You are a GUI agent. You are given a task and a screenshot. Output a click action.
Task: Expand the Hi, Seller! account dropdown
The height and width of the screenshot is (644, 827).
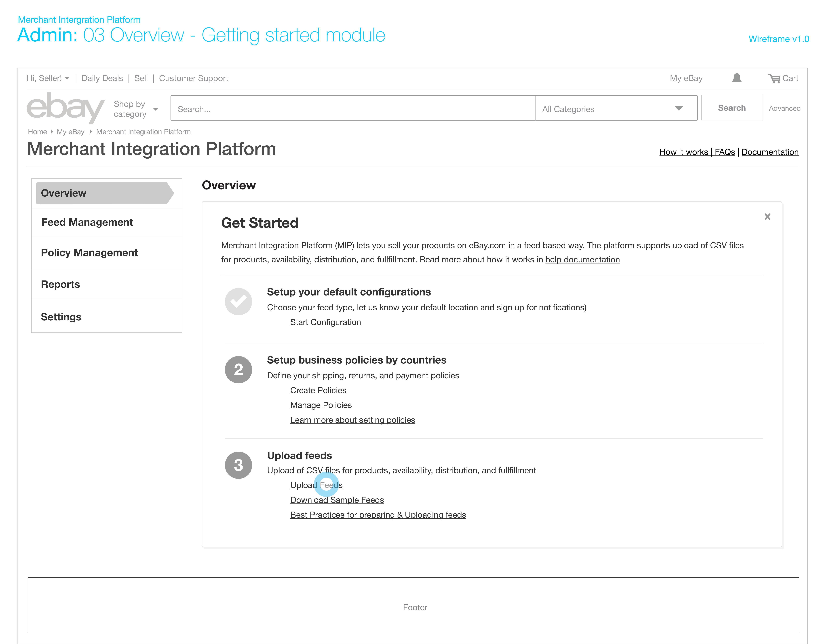click(48, 78)
